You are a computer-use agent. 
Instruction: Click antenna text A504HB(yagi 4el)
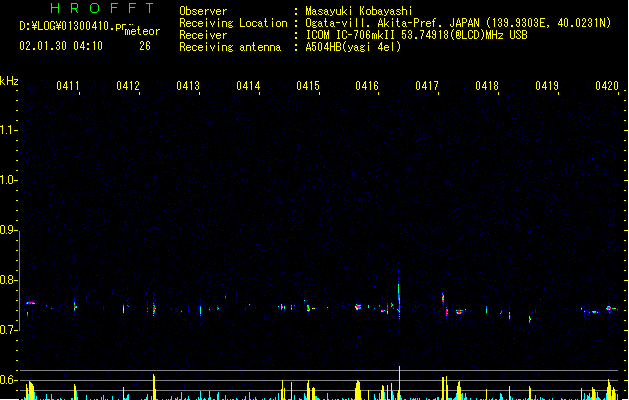[353, 47]
